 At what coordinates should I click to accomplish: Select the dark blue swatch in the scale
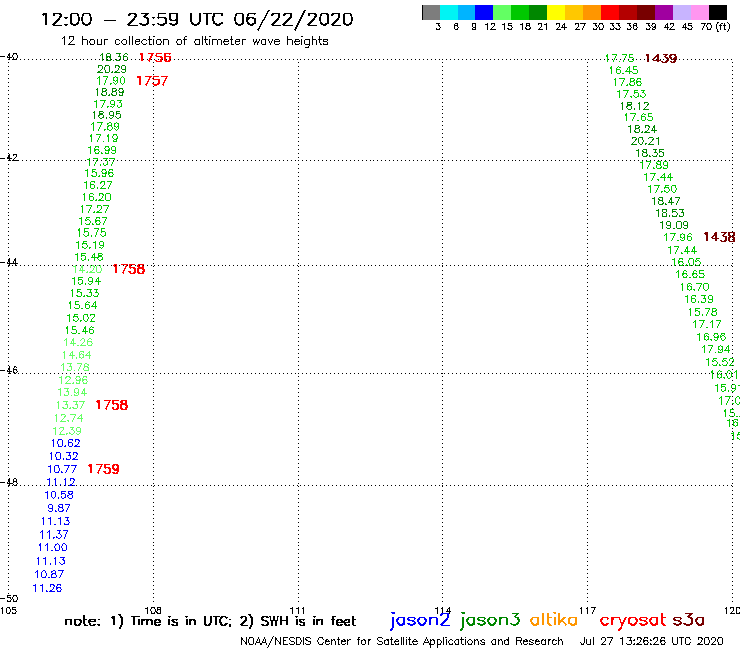point(484,12)
